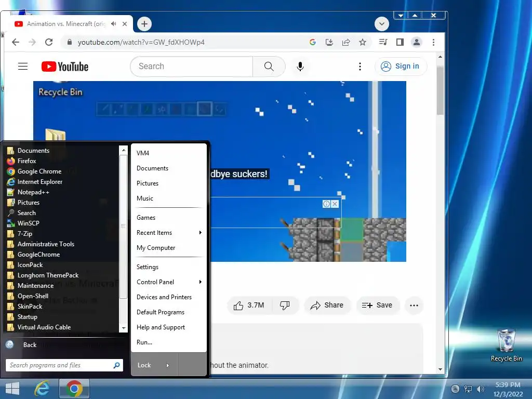Reload the YouTube page
The image size is (532, 399).
[x=49, y=42]
